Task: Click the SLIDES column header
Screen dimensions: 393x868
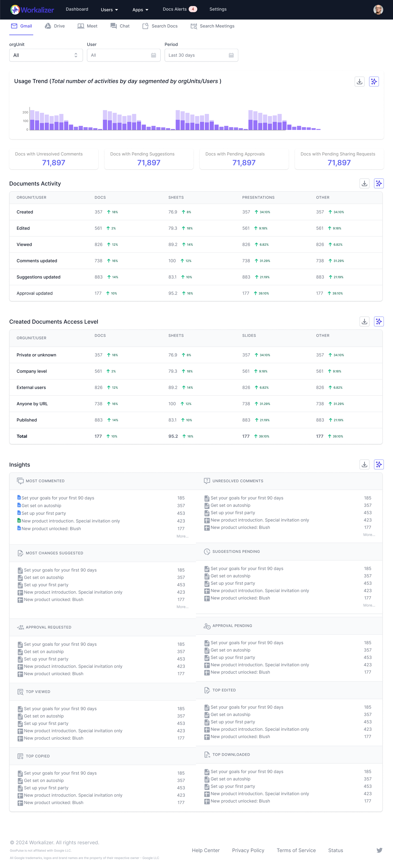Action: pyautogui.click(x=249, y=336)
